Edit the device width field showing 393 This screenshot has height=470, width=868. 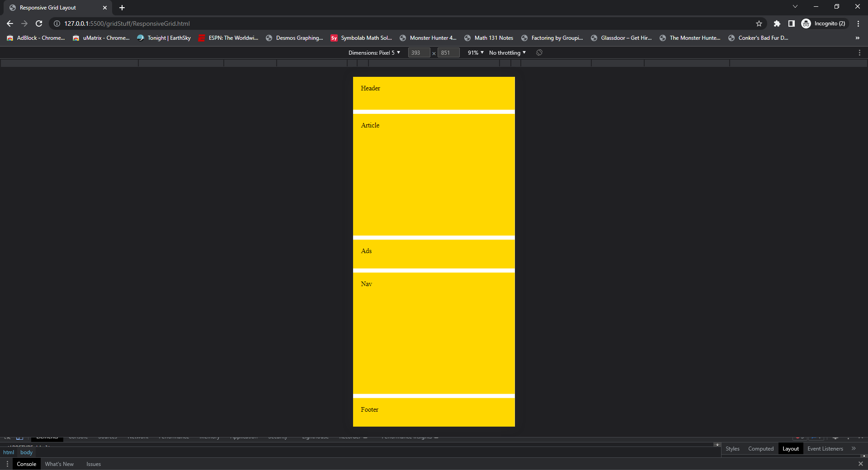point(419,53)
